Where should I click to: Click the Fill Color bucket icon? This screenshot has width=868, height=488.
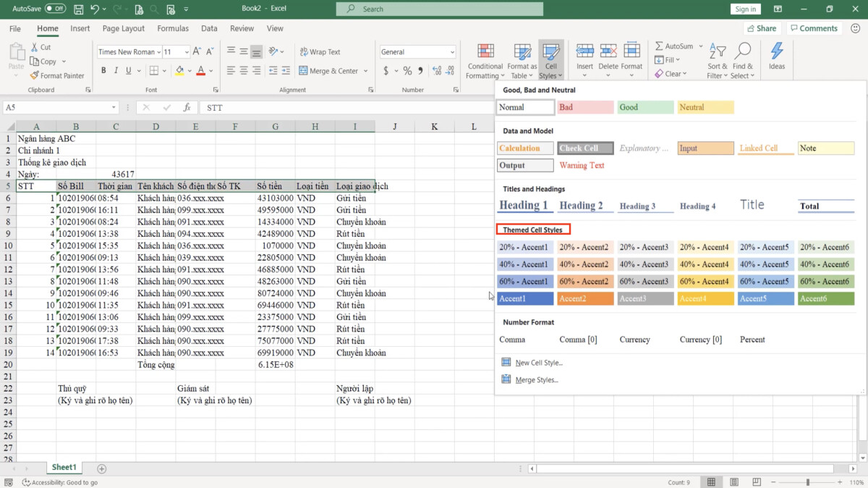pyautogui.click(x=179, y=70)
